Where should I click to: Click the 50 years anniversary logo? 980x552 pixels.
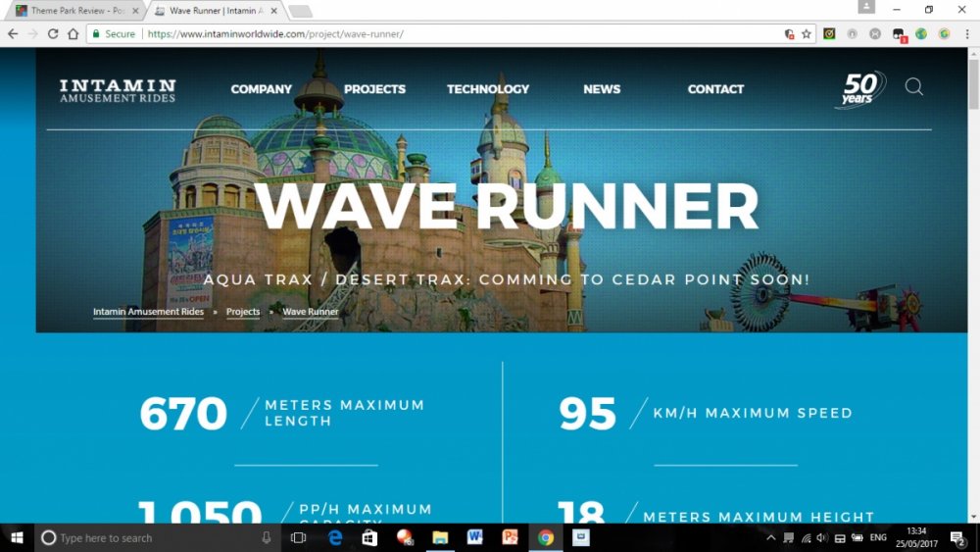pyautogui.click(x=861, y=90)
